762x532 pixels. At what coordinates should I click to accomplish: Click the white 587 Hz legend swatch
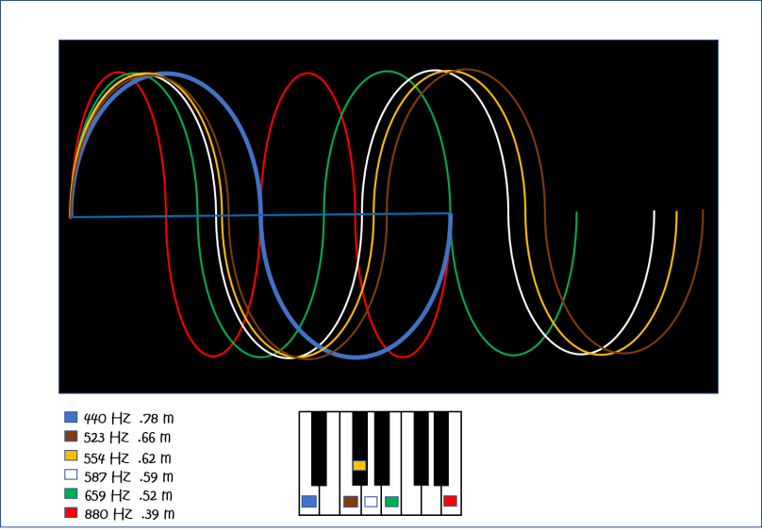71,475
